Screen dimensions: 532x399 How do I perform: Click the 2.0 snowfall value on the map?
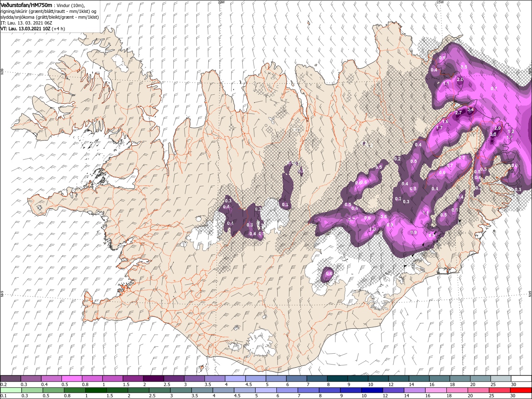(x=460, y=79)
